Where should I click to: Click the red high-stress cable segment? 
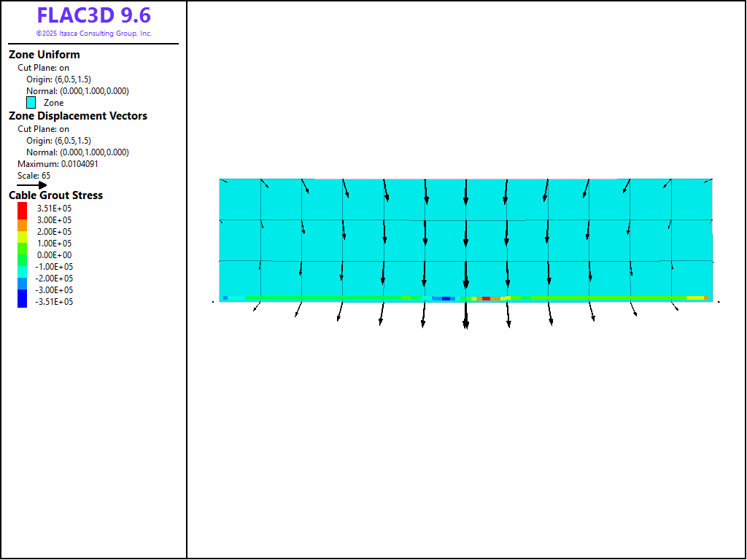coord(486,298)
